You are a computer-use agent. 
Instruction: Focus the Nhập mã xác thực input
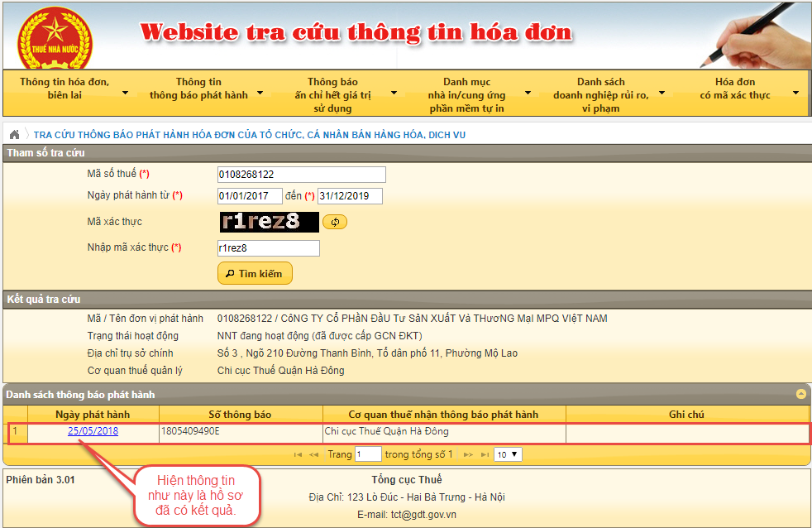268,248
